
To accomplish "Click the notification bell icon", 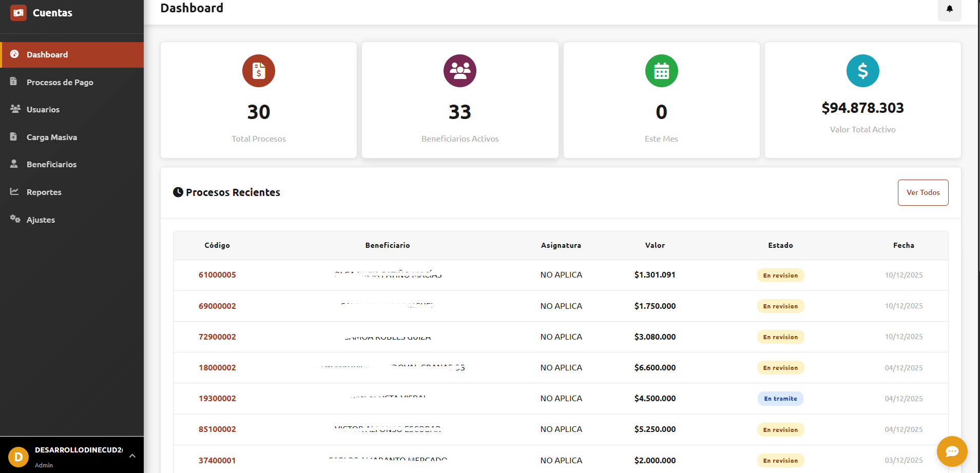I will (949, 9).
